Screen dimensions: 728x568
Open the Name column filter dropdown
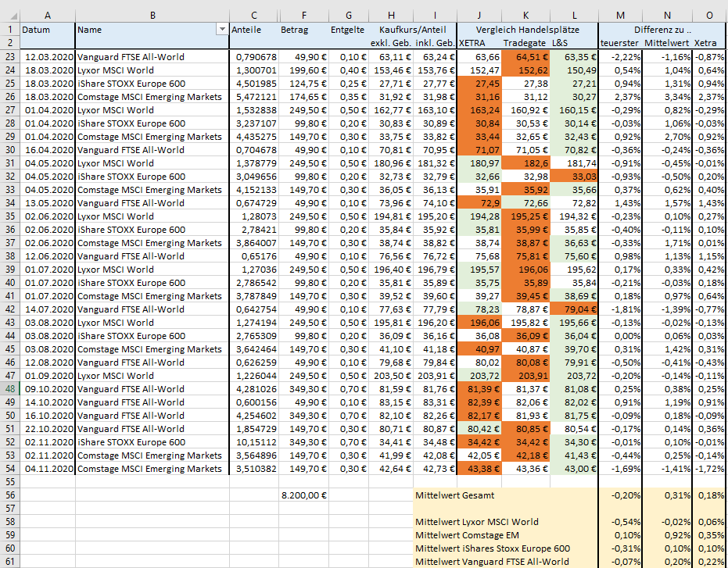(220, 30)
